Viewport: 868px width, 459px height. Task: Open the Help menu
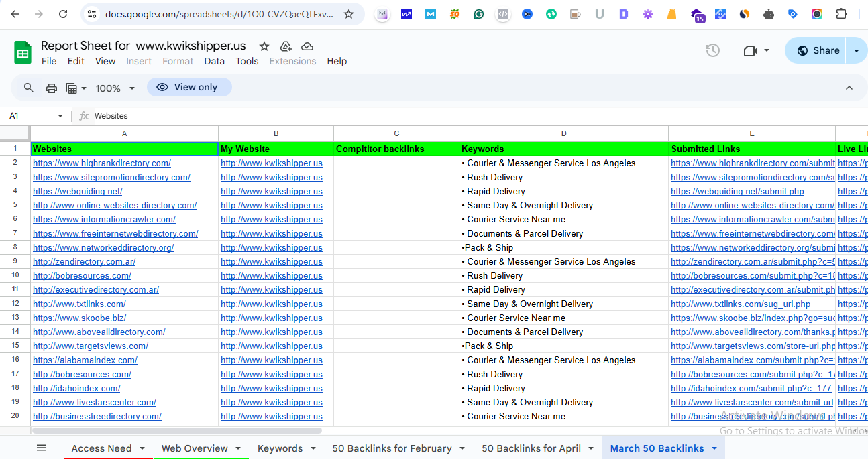[x=337, y=61]
